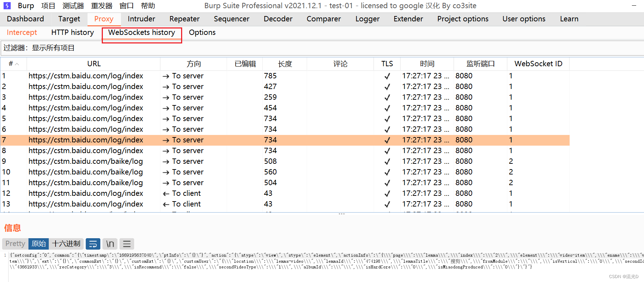This screenshot has width=644, height=282.
Task: Open the User options tab
Action: click(524, 19)
